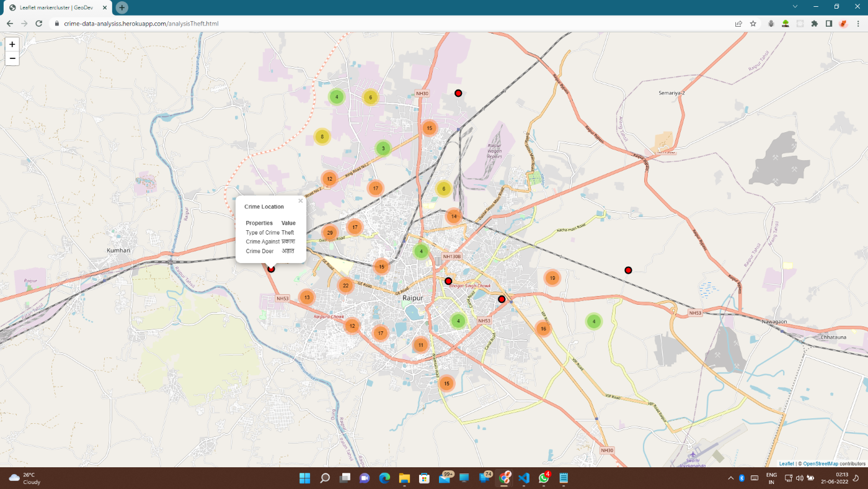Open the browser profile chevron dropdown

coord(794,7)
